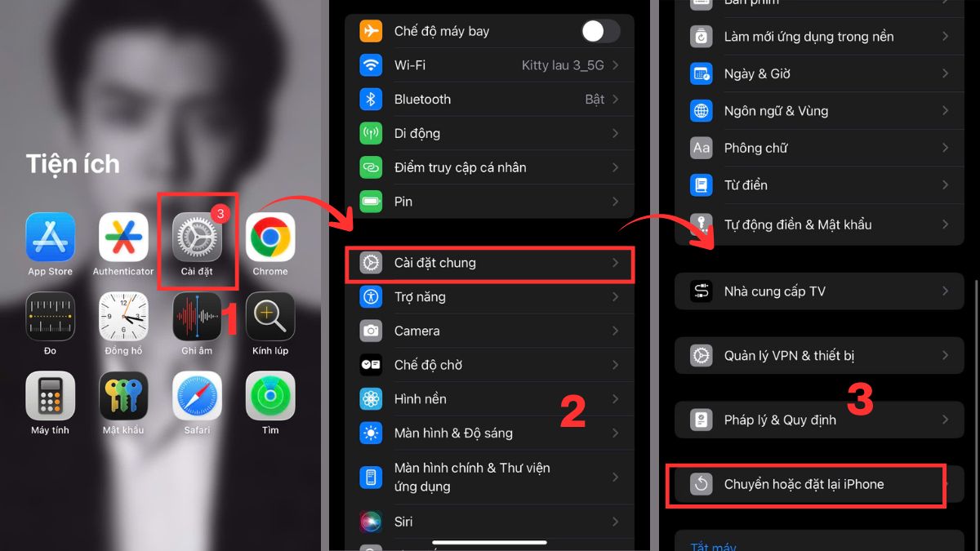The height and width of the screenshot is (551, 980).
Task: Tap the Pin battery icon
Action: 372,201
